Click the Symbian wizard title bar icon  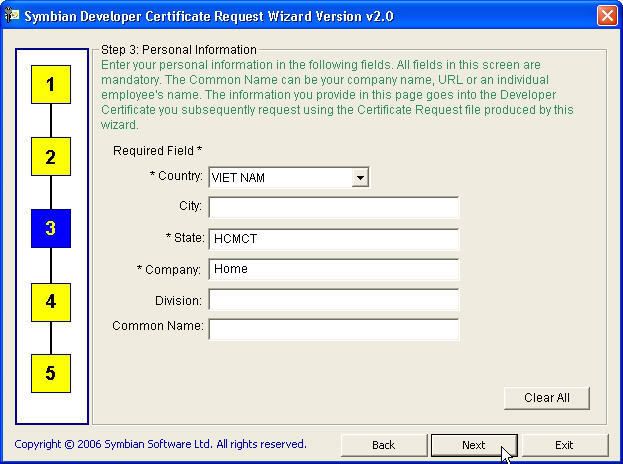[x=12, y=16]
